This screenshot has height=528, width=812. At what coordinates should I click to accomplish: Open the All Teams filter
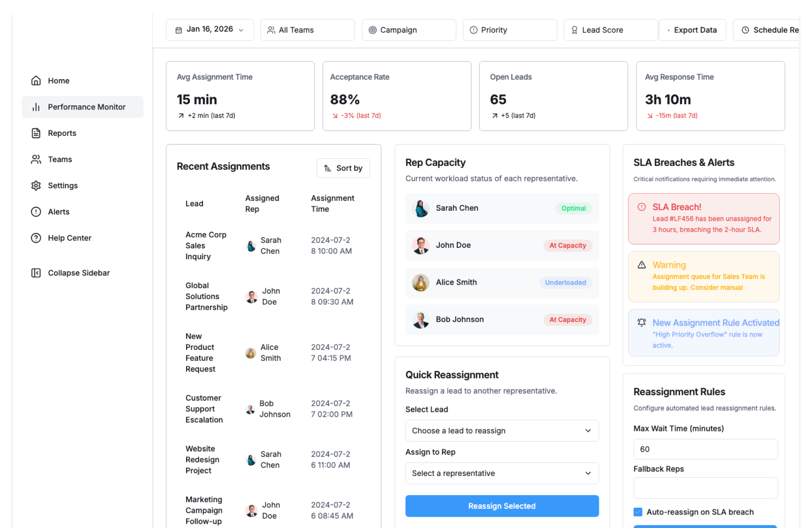point(307,30)
